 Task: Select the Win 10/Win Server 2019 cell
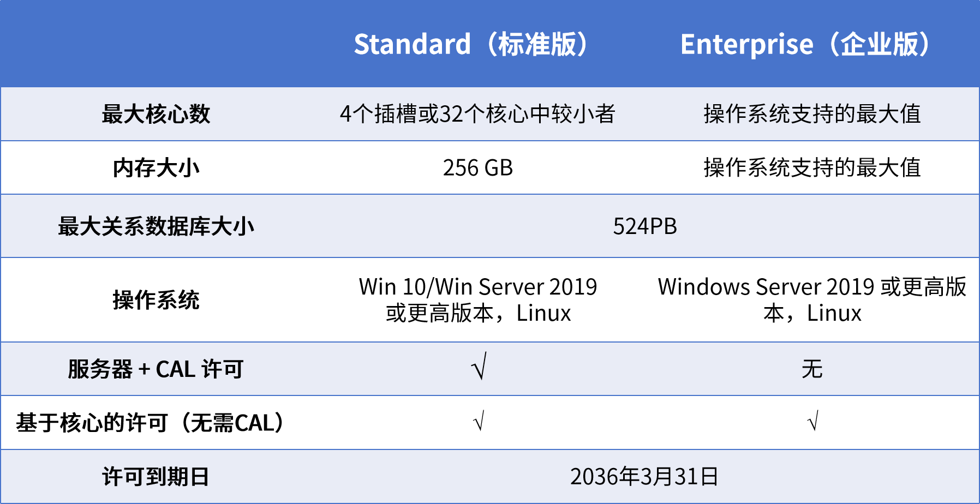coord(478,300)
